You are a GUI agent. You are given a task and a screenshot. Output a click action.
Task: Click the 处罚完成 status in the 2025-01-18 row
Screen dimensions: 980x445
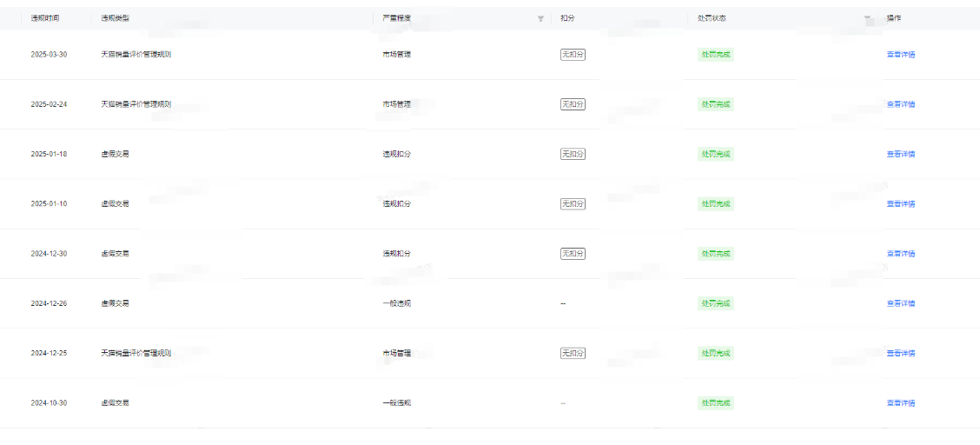(x=716, y=154)
